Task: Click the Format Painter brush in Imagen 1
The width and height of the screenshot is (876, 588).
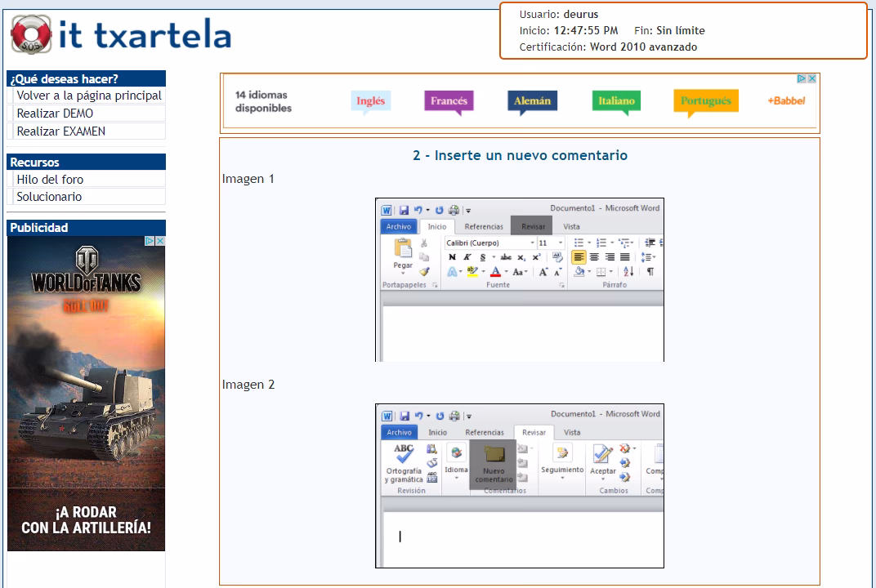Action: (425, 271)
